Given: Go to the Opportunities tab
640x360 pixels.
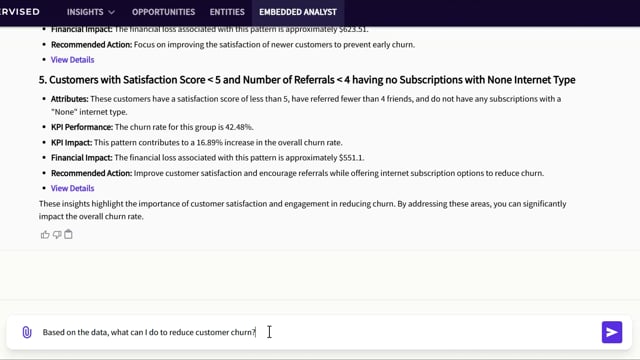Looking at the screenshot, I should point(163,12).
